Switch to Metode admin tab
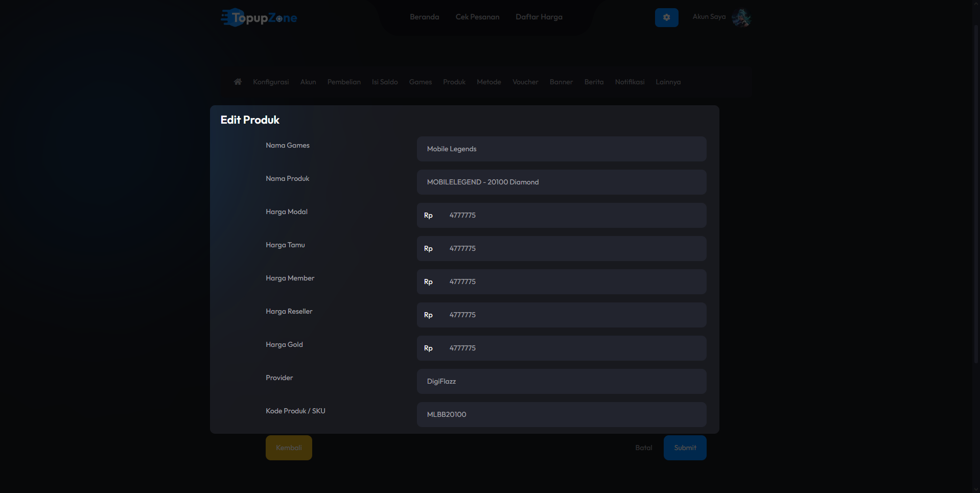The image size is (980, 493). click(489, 82)
